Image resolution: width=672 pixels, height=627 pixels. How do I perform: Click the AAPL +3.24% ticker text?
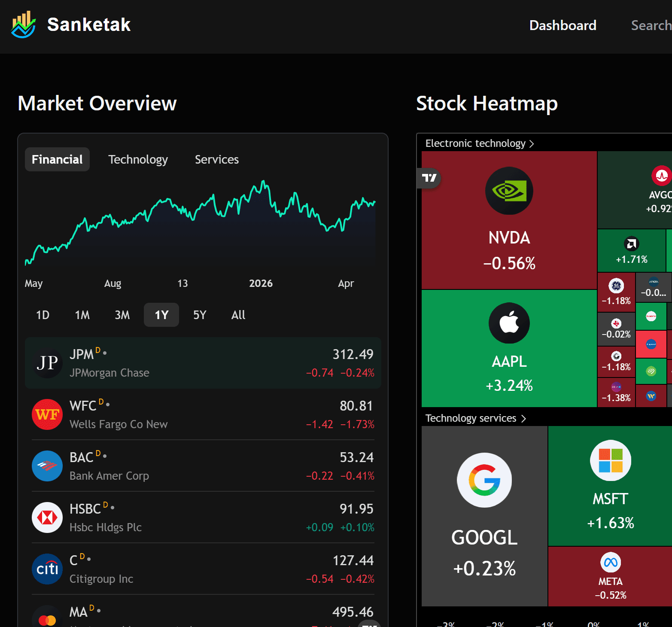click(x=509, y=373)
